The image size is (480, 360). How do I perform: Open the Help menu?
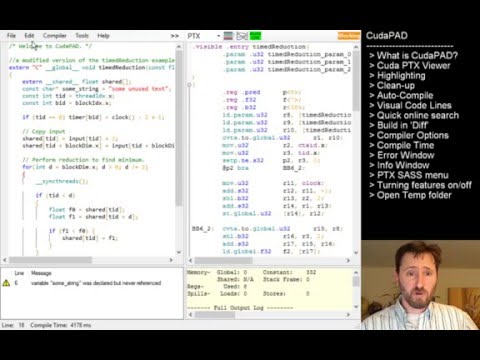[103, 36]
